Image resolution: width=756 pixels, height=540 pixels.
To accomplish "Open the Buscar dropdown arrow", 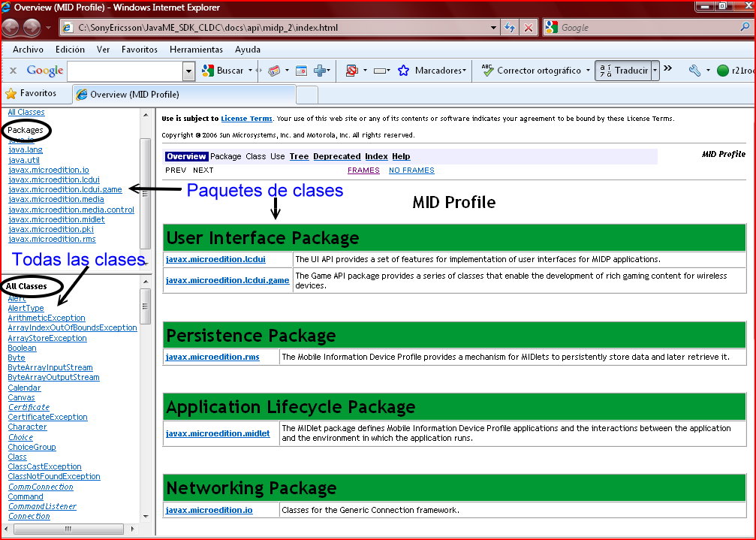I will [250, 71].
